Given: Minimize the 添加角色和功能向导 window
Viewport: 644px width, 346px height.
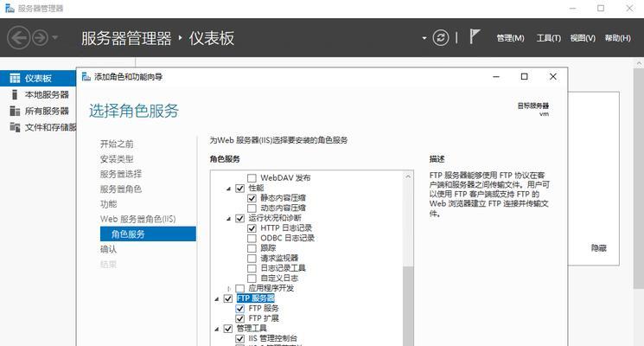Looking at the screenshot, I should (x=496, y=76).
